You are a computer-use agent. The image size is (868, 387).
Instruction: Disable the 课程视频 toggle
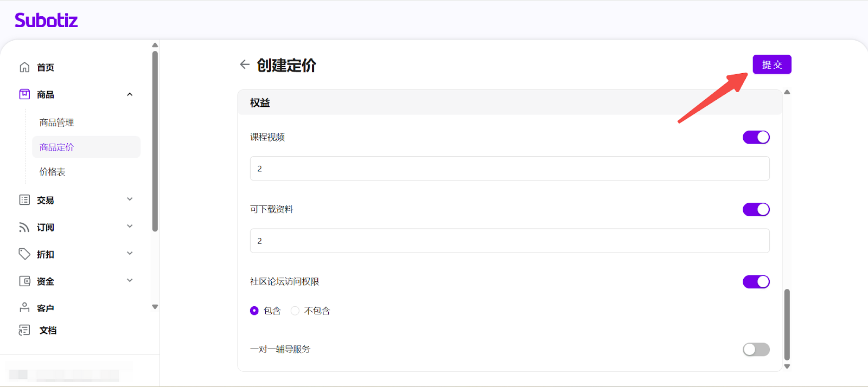click(756, 137)
